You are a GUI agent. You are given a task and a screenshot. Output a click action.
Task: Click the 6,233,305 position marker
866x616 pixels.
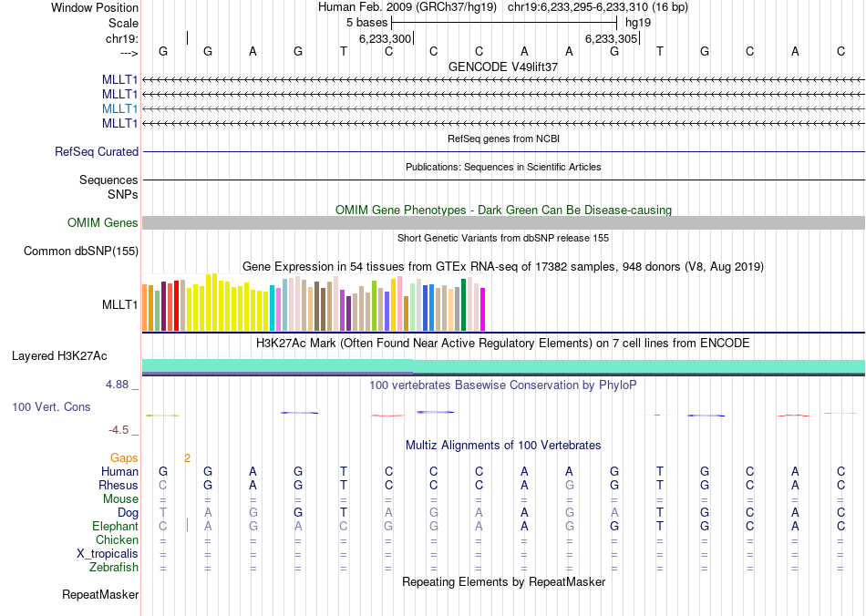612,38
